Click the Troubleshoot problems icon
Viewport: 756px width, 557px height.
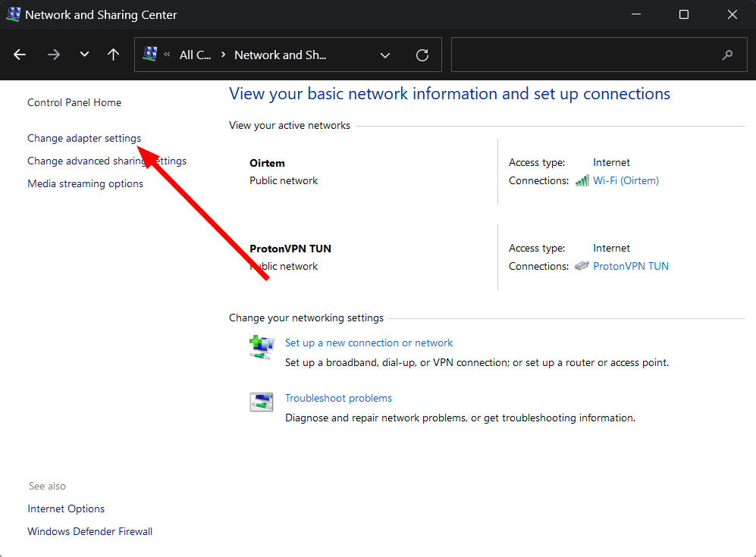coord(261,402)
